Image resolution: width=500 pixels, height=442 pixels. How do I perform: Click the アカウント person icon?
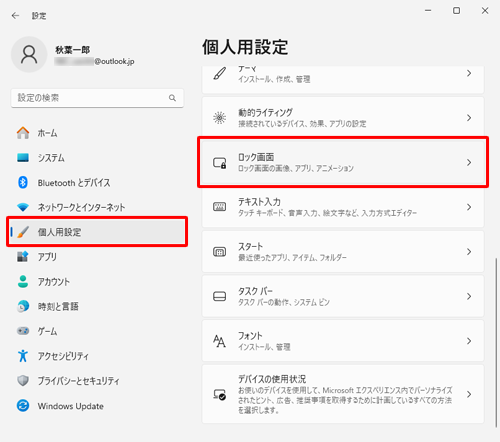pyautogui.click(x=23, y=282)
